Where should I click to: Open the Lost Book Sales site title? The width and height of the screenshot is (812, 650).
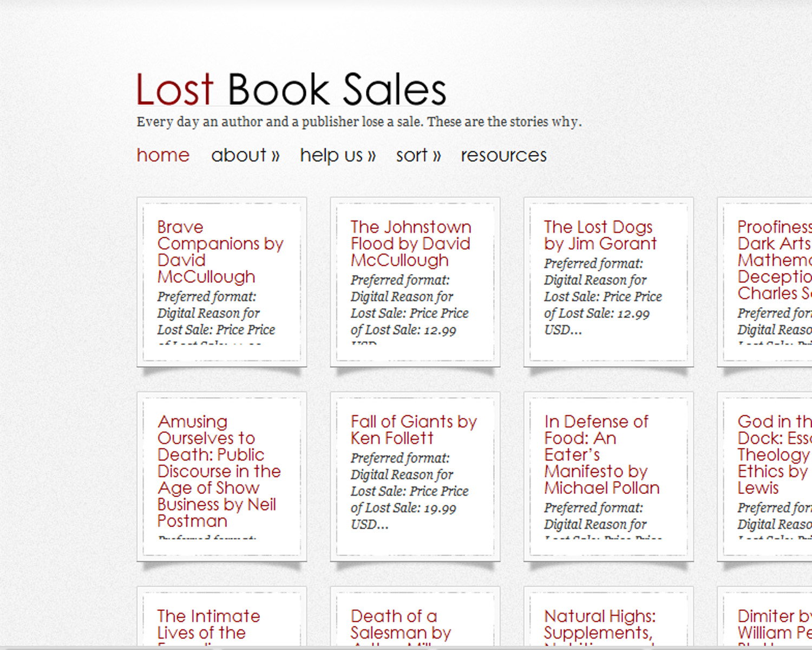point(291,89)
